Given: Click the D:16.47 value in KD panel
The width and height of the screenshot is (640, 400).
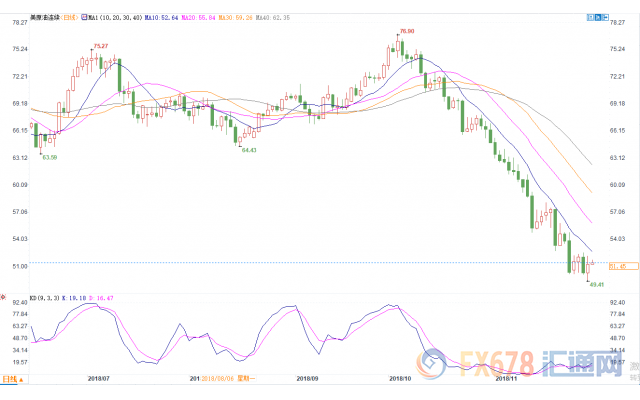Looking at the screenshot, I should click(101, 298).
